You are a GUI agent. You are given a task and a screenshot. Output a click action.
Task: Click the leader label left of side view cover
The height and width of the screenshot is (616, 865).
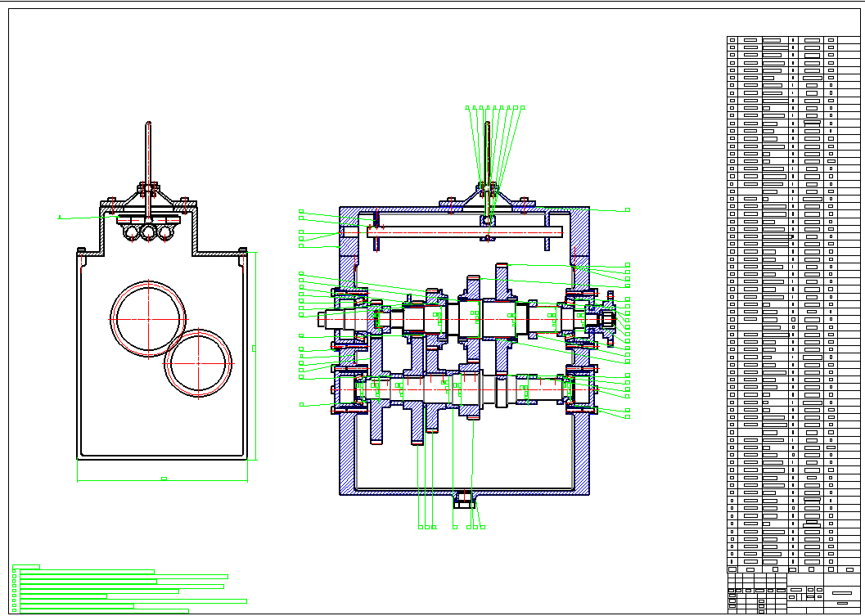pos(61,218)
